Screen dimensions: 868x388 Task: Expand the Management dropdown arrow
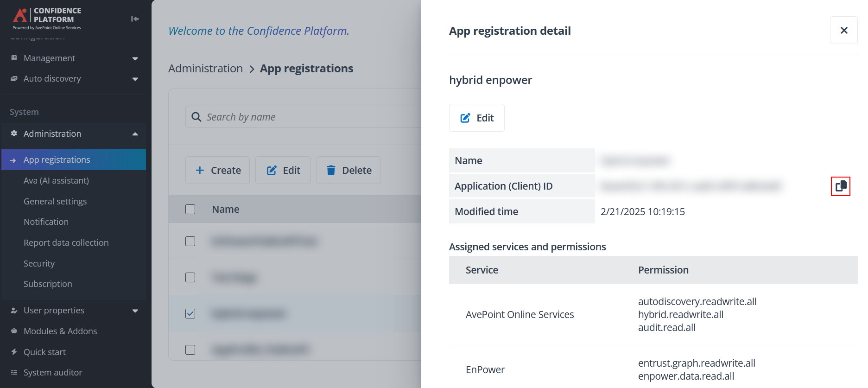tap(135, 58)
